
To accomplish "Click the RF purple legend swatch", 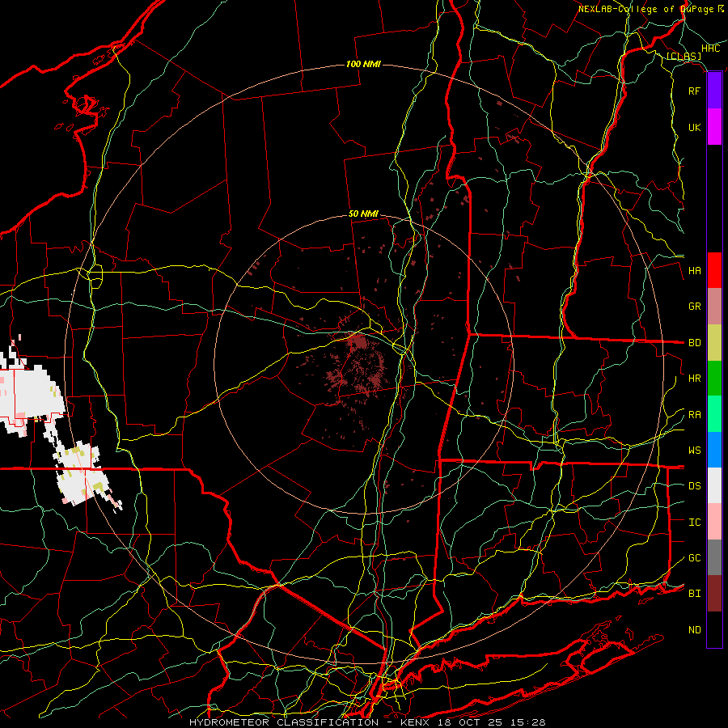I will (x=714, y=91).
